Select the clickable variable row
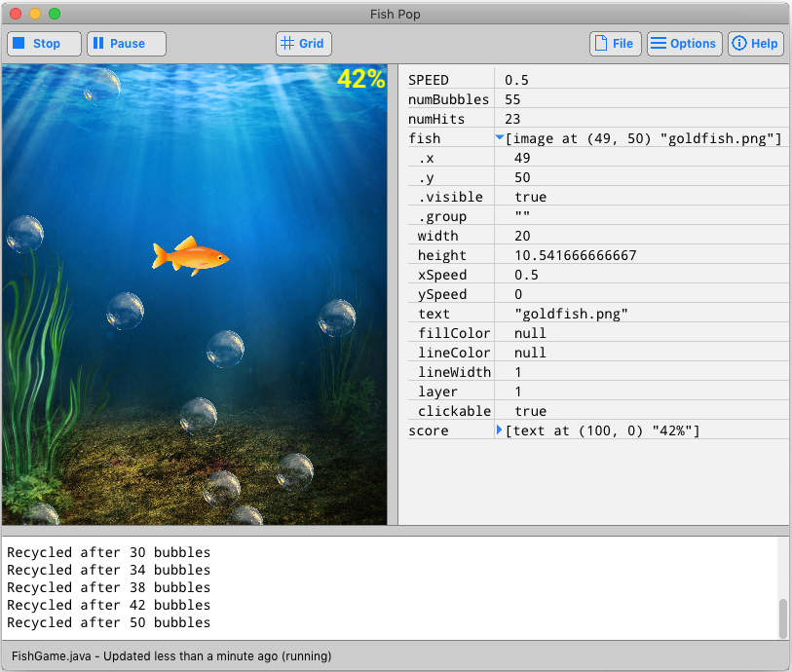This screenshot has height=672, width=792. click(453, 410)
